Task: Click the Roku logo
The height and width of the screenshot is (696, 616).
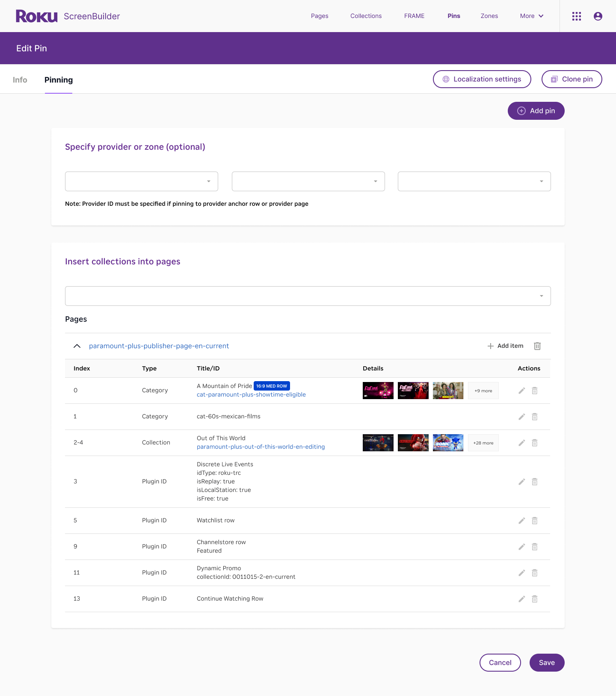Action: click(x=37, y=16)
